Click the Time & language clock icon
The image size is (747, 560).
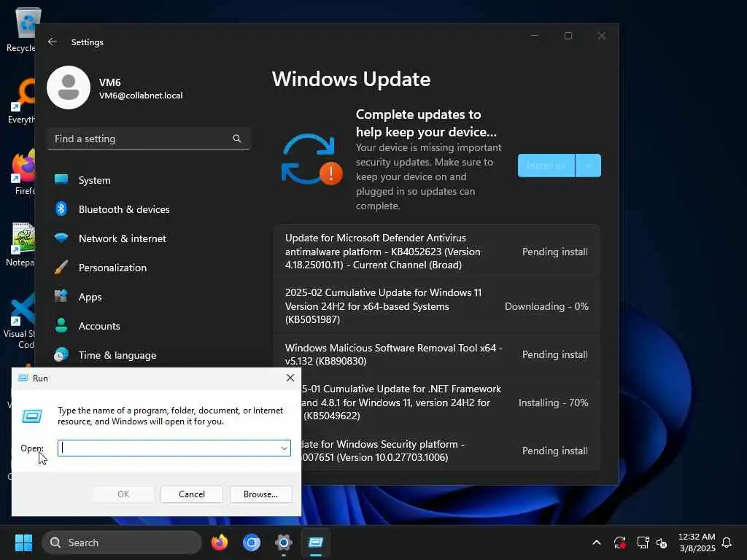(x=61, y=354)
